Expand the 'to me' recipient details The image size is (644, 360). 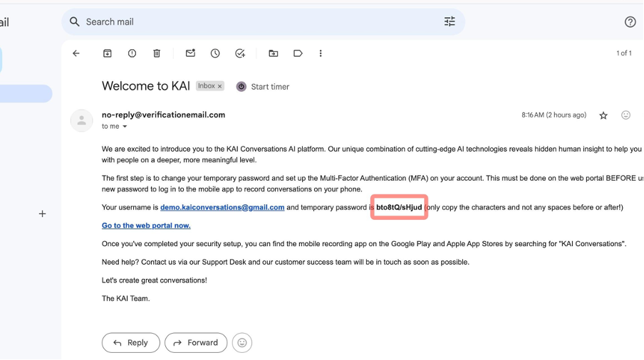(125, 127)
